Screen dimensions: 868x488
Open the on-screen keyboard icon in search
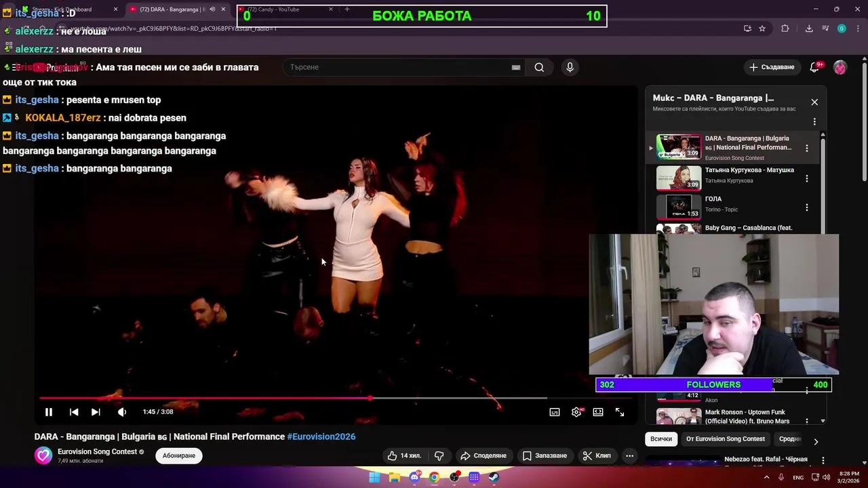point(516,67)
